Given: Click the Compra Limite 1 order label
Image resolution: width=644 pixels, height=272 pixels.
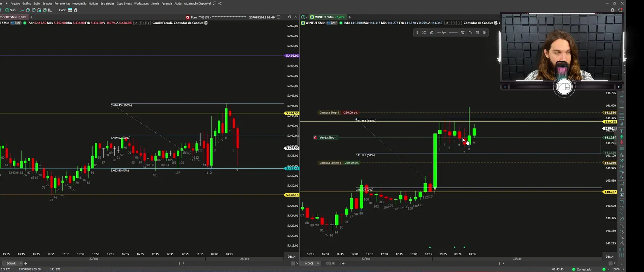Looking at the screenshot, I should (330, 163).
